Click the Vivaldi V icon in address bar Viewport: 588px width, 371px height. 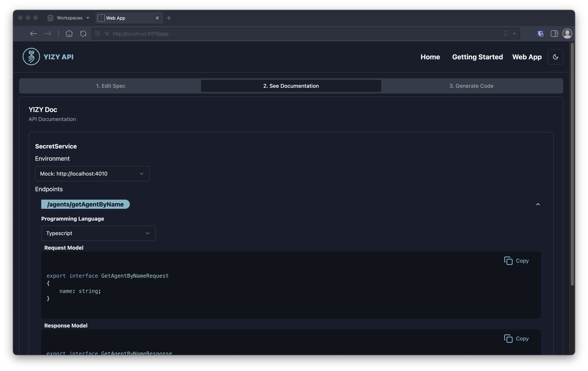click(x=107, y=34)
